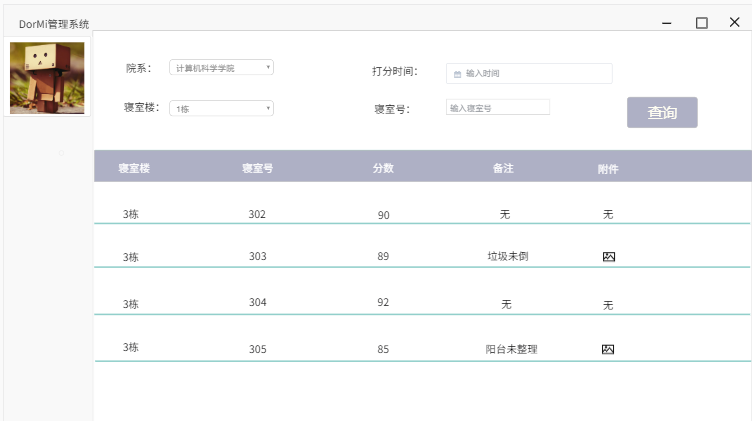Focus the 打分时间 time input
The width and height of the screenshot is (752, 421).
535,74
